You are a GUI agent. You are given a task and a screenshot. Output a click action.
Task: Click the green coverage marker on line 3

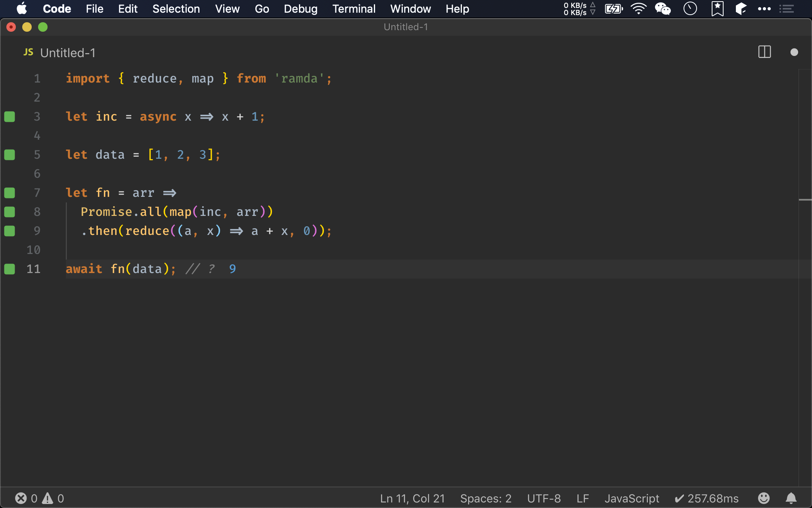[10, 117]
